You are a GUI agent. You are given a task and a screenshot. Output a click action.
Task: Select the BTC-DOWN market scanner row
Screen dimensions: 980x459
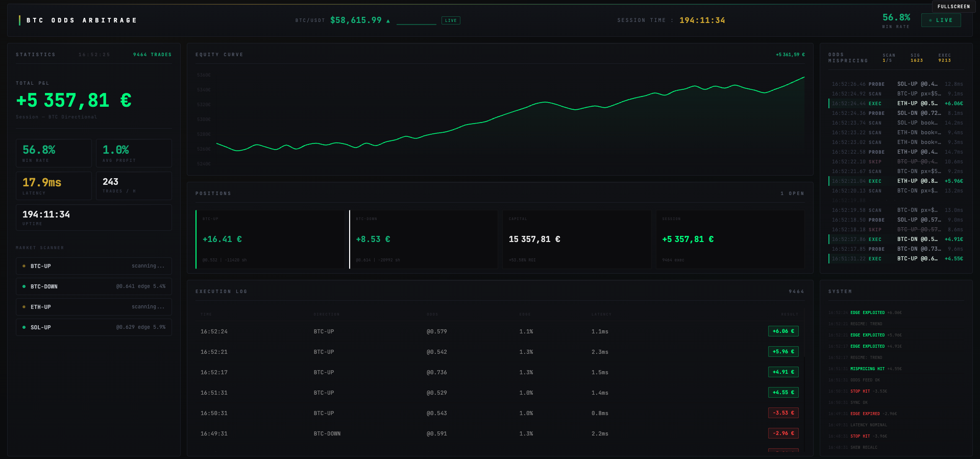point(94,286)
